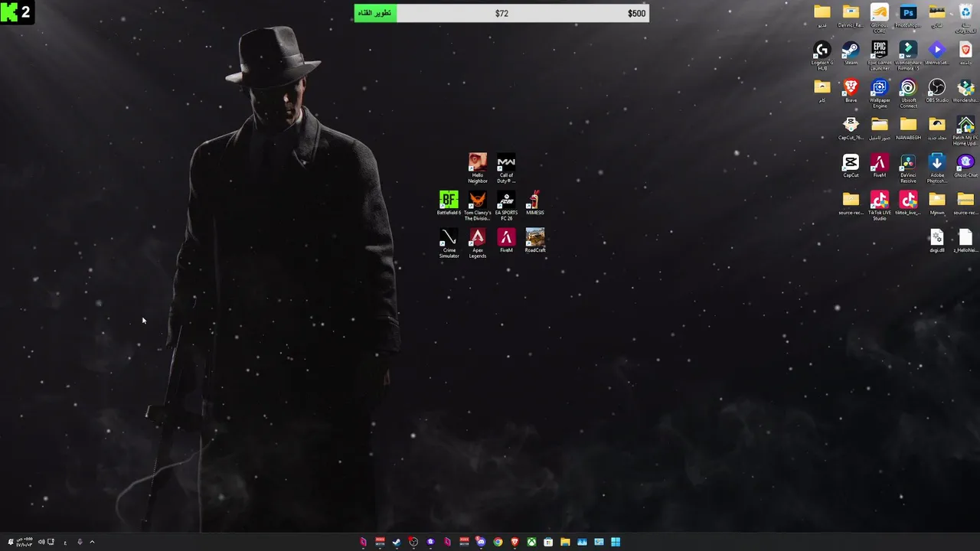980x551 pixels.
Task: Open Microsoft Store from the taskbar
Action: coord(548,542)
